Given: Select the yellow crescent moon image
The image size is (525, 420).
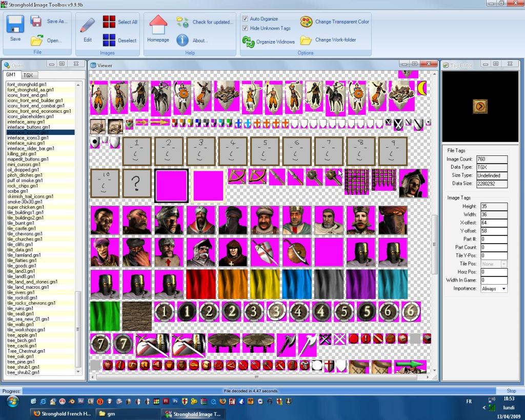Looking at the screenshot, I should (x=422, y=88).
